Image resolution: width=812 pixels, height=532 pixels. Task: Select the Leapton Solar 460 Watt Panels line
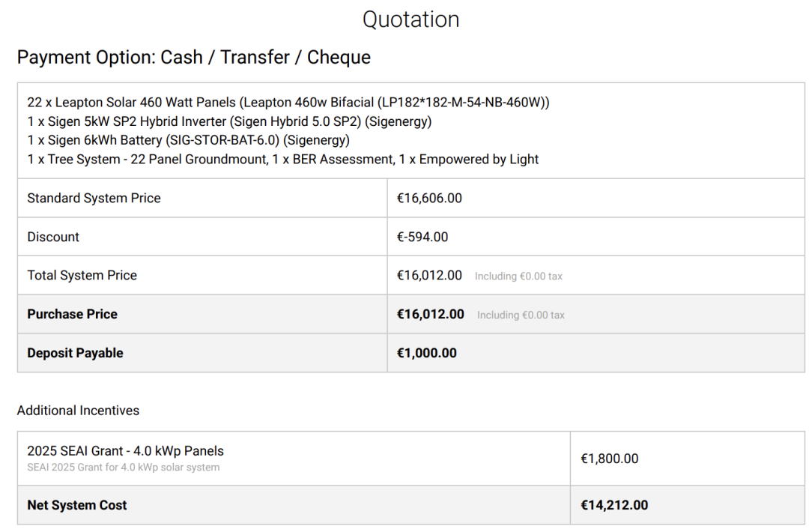pos(288,103)
